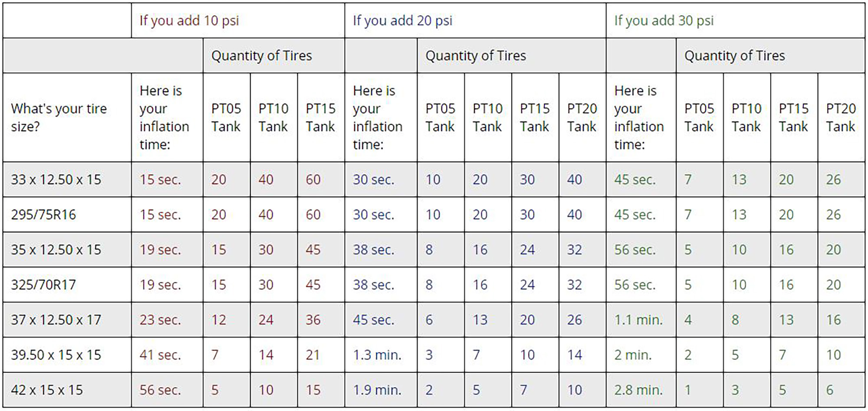Select the 1.9 min. inflation time cell
Viewport: 868px width, 411px height.
point(381,390)
